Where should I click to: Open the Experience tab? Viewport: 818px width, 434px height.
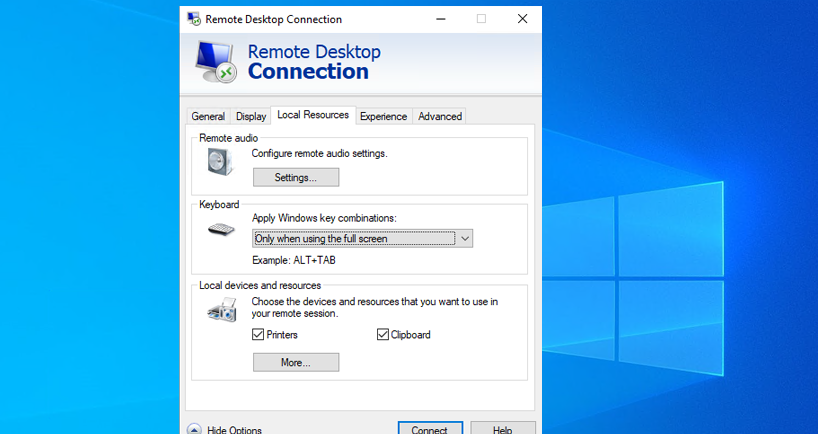pos(383,116)
